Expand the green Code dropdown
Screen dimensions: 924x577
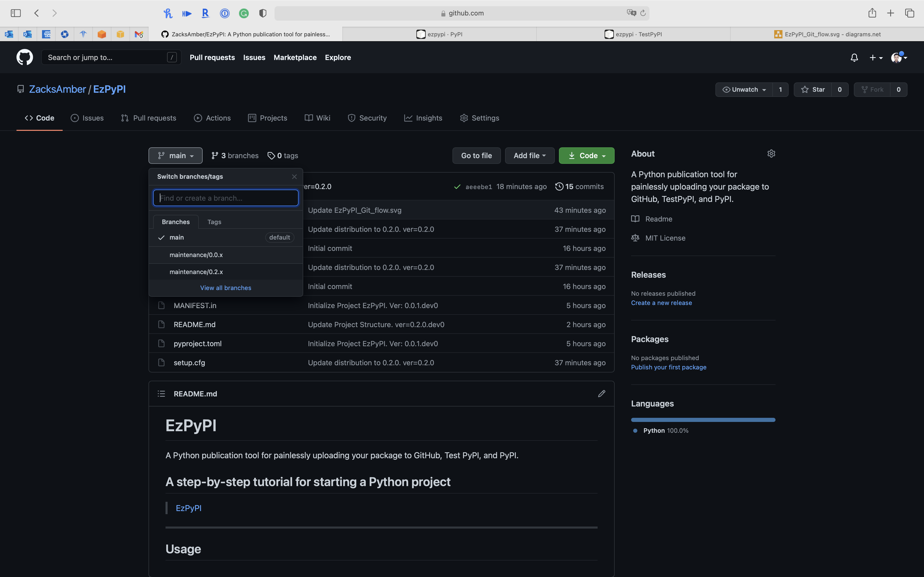click(x=587, y=156)
